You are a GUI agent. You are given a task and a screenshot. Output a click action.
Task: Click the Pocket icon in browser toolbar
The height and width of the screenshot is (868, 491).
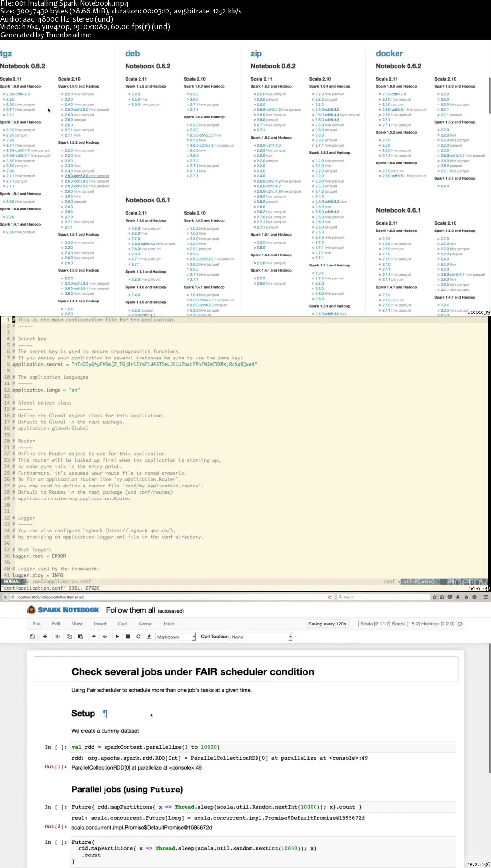(x=450, y=597)
